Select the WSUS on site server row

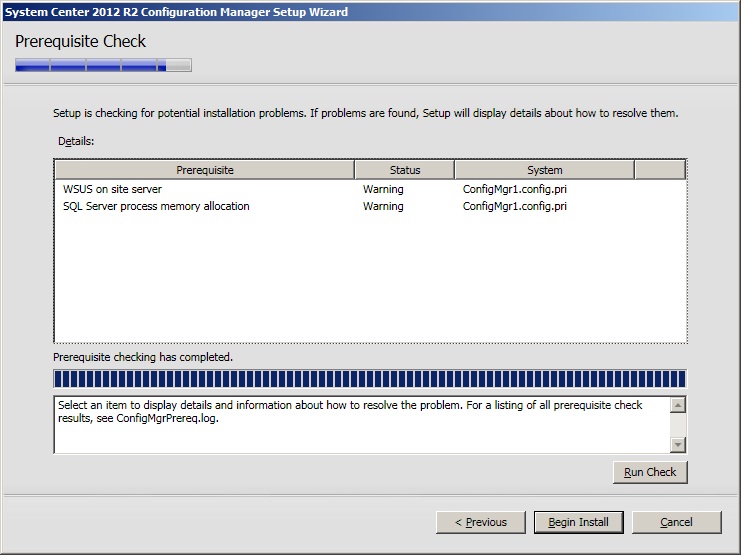tap(112, 189)
